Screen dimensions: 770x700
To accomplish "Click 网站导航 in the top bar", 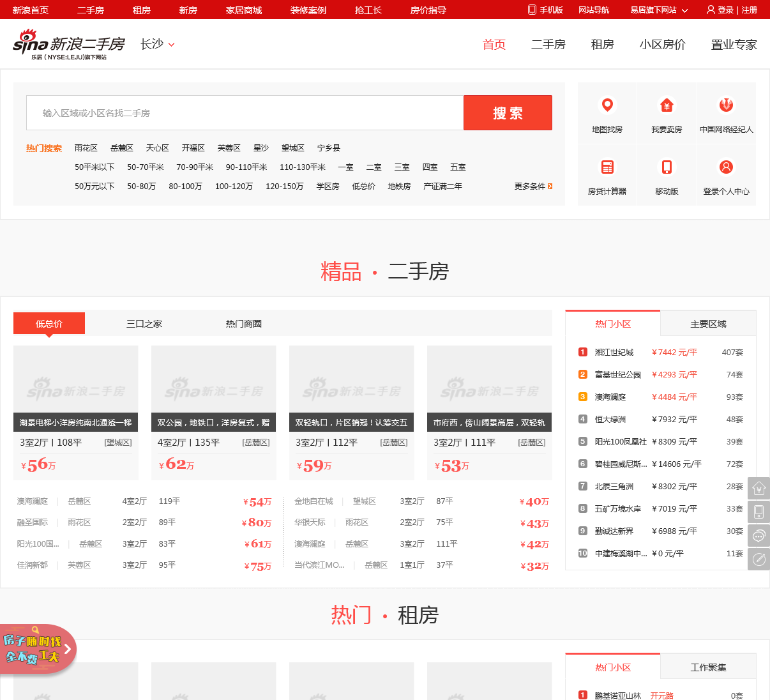I will coord(594,10).
